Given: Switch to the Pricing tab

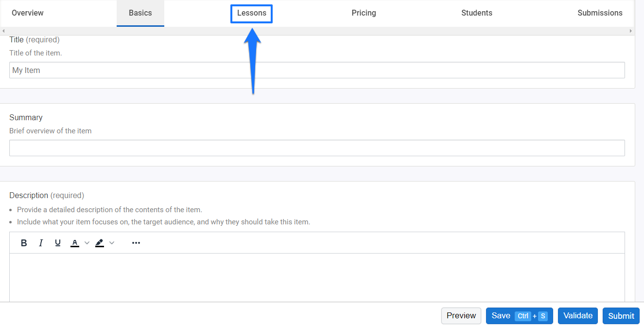Looking at the screenshot, I should click(x=364, y=13).
